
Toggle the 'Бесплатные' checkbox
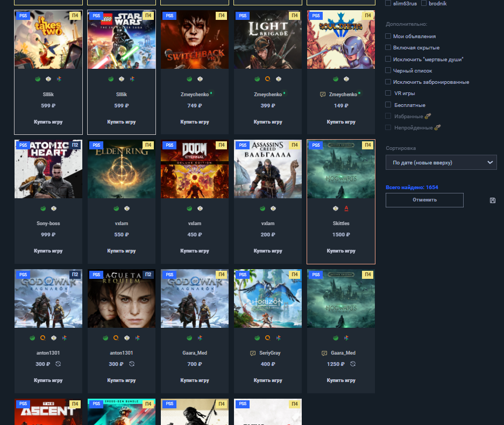tap(388, 105)
